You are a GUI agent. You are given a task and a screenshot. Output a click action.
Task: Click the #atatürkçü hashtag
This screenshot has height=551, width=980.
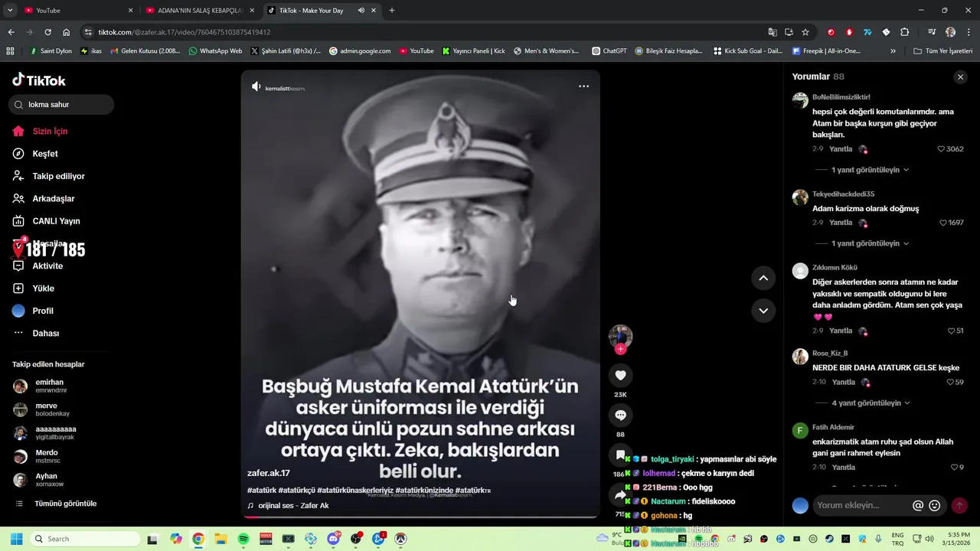pyautogui.click(x=296, y=490)
